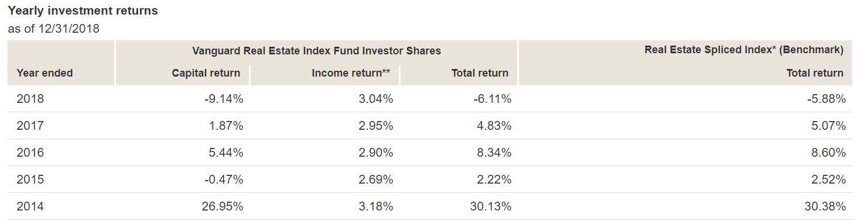Click the 2018 year row label
868x221 pixels.
[x=30, y=99]
